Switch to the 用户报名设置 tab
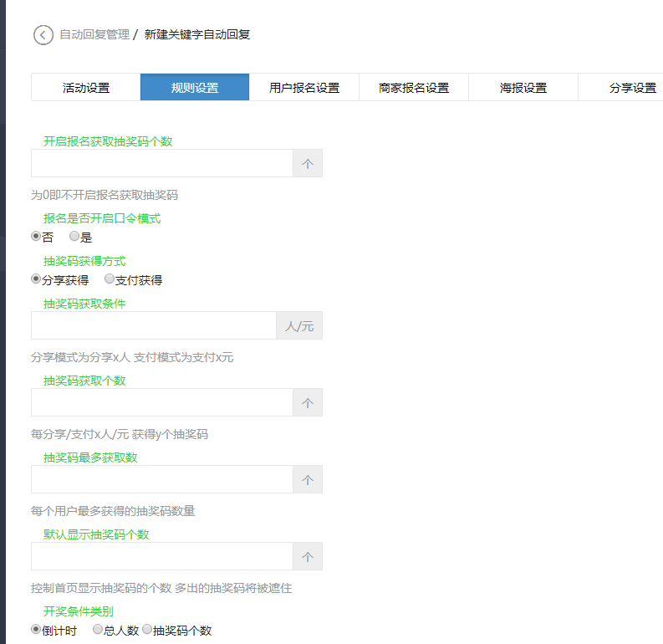 (304, 88)
